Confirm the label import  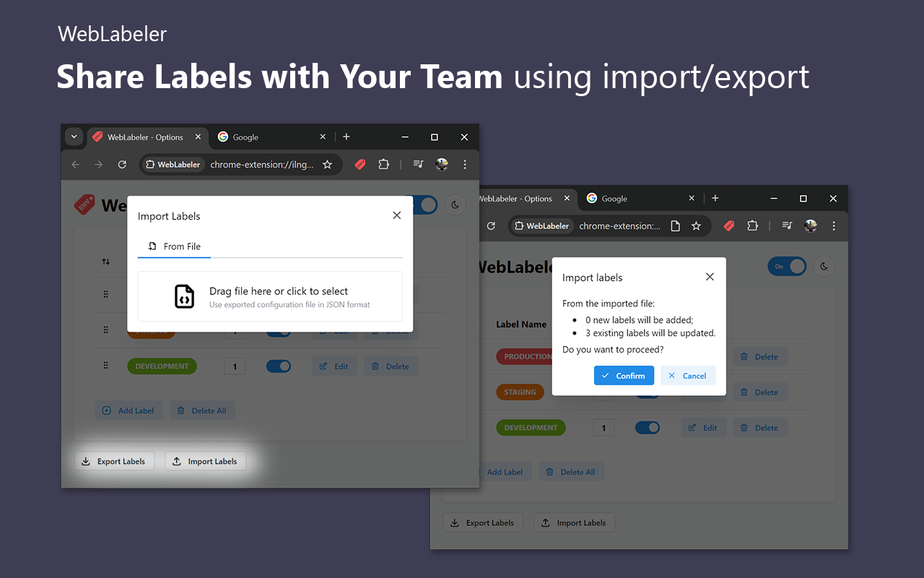pos(624,375)
